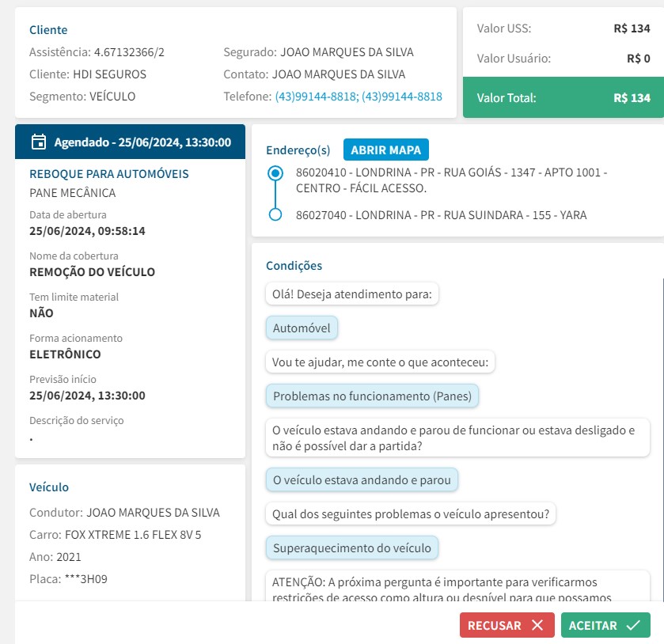Viewport: 664px width, 644px height.
Task: Select the filled origin marker for Rua Goiás
Action: coord(275,172)
